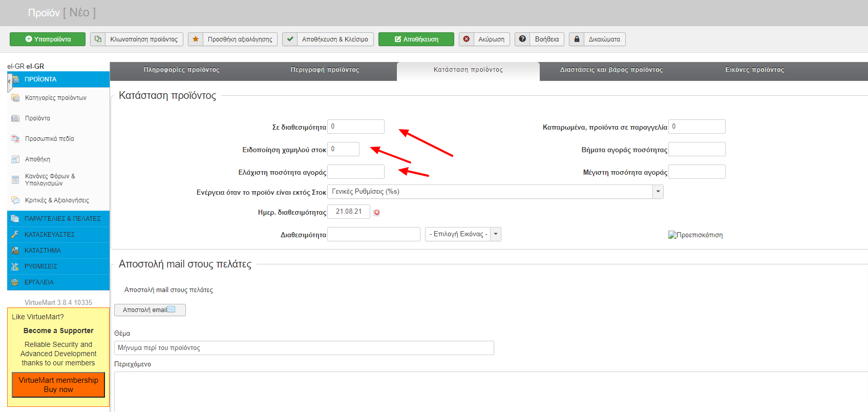The width and height of the screenshot is (868, 412).
Task: Click the Product categories folder icon
Action: [15, 98]
